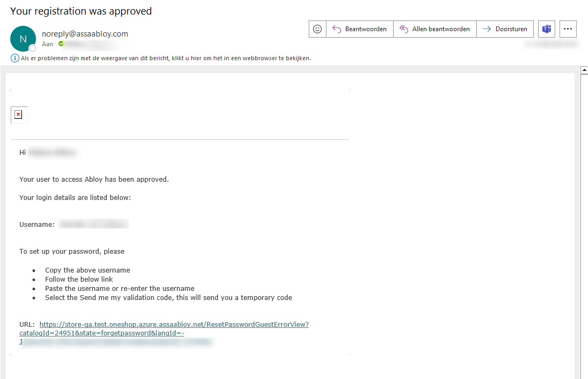The height and width of the screenshot is (379, 588).
Task: Click the emoji reaction smiley icon
Action: pyautogui.click(x=317, y=29)
